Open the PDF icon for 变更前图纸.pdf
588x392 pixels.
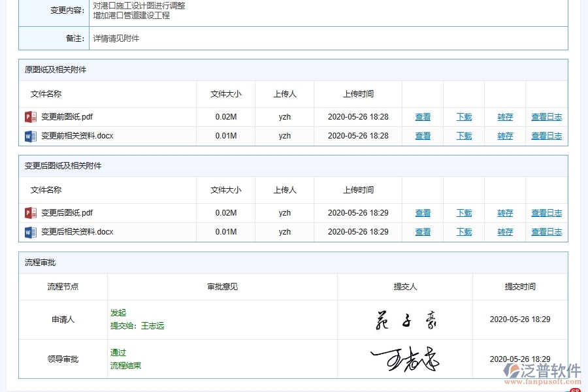(x=29, y=117)
